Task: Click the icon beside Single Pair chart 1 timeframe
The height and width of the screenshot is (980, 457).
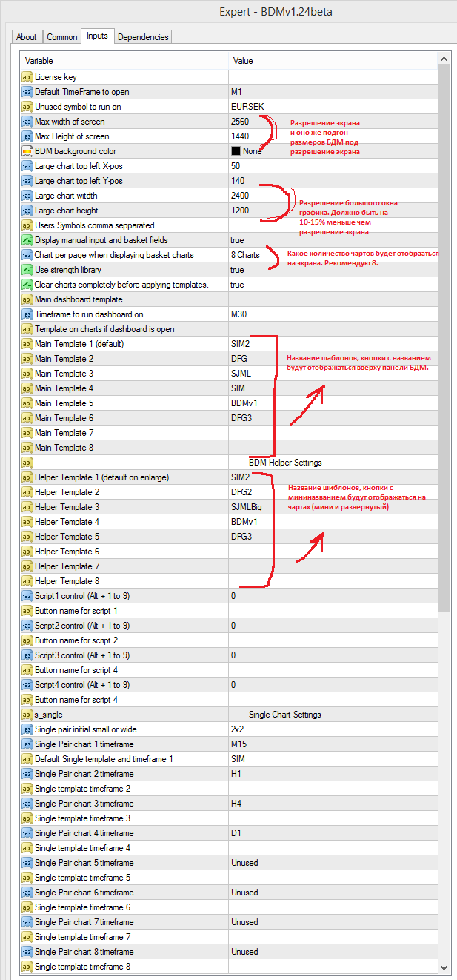Action: [x=27, y=744]
